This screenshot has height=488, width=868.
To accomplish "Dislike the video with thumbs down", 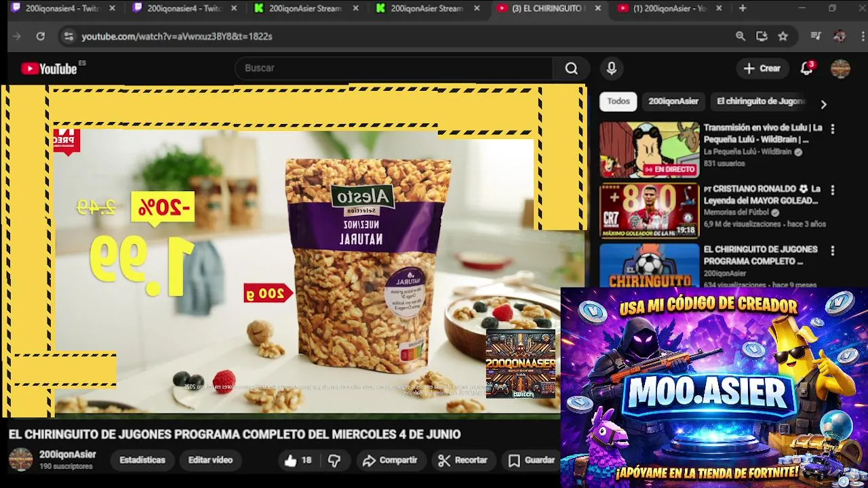I will [x=334, y=460].
